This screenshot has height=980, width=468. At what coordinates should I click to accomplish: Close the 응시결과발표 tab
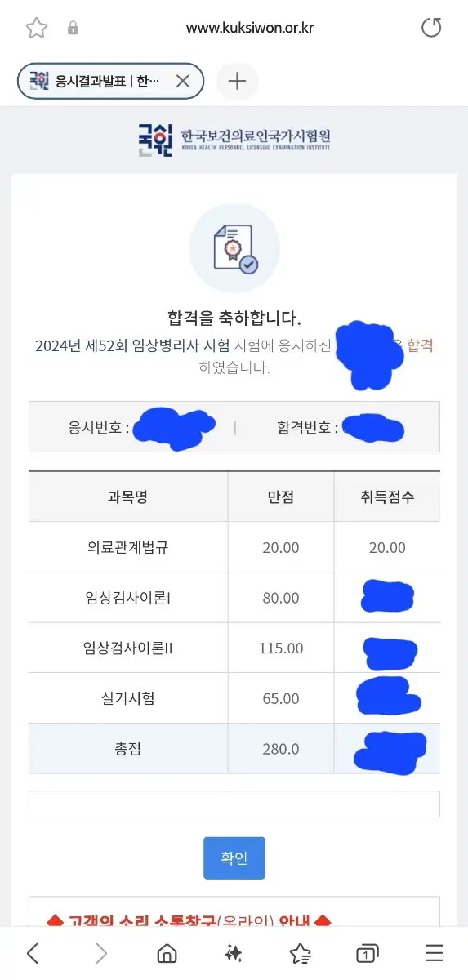point(183,81)
